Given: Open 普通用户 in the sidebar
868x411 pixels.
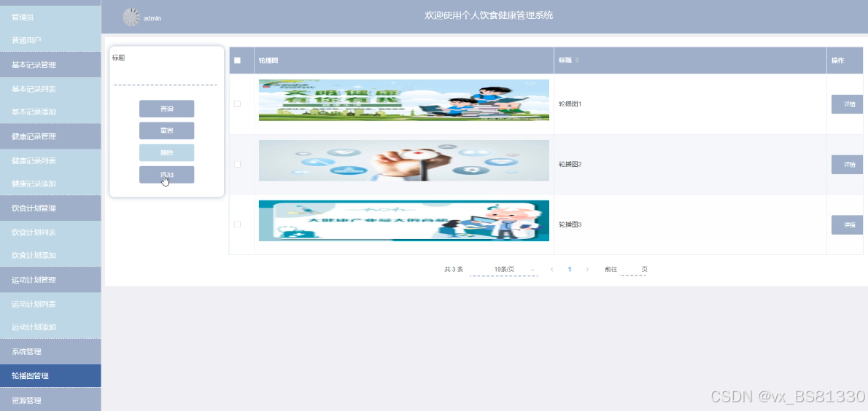Looking at the screenshot, I should (x=50, y=40).
